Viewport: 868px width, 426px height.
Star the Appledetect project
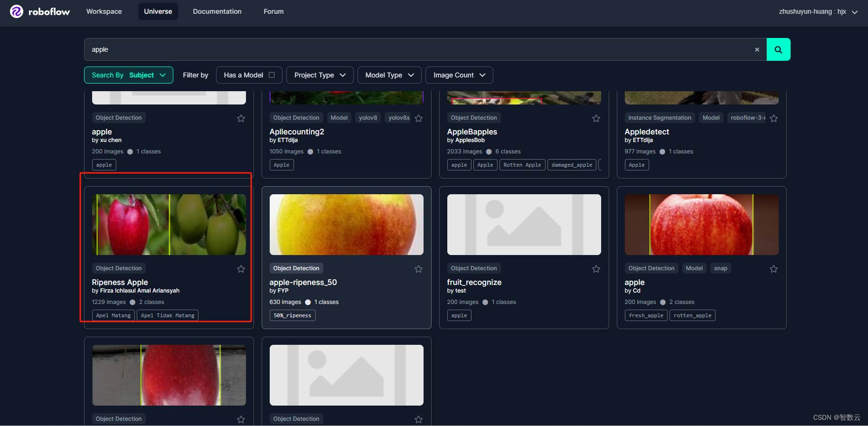774,118
